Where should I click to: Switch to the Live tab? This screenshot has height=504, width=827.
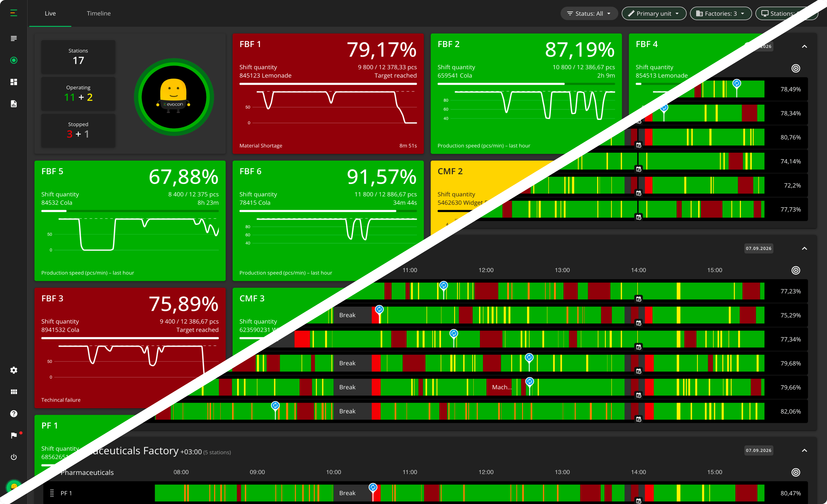pos(50,13)
